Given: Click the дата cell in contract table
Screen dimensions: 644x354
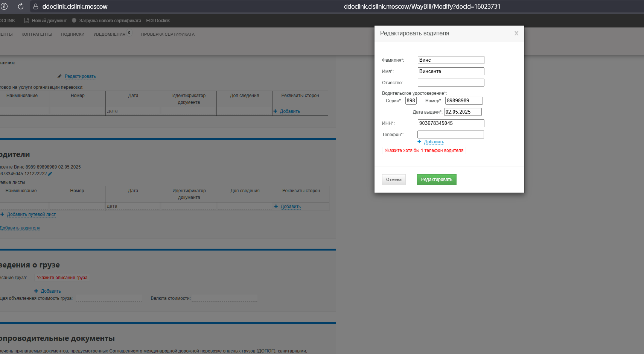Looking at the screenshot, I should pos(133,111).
